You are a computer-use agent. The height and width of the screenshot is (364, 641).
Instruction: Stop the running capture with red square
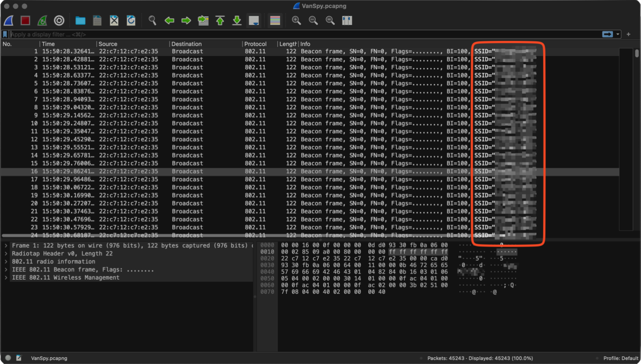pos(25,20)
